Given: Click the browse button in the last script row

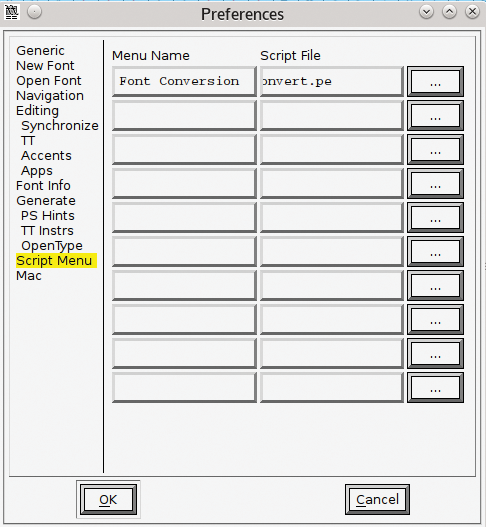Looking at the screenshot, I should point(435,387).
